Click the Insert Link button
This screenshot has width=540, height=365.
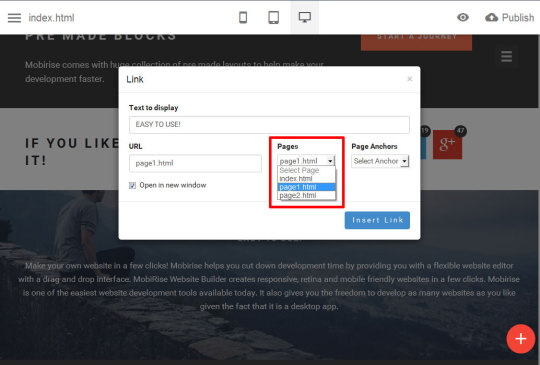click(377, 220)
